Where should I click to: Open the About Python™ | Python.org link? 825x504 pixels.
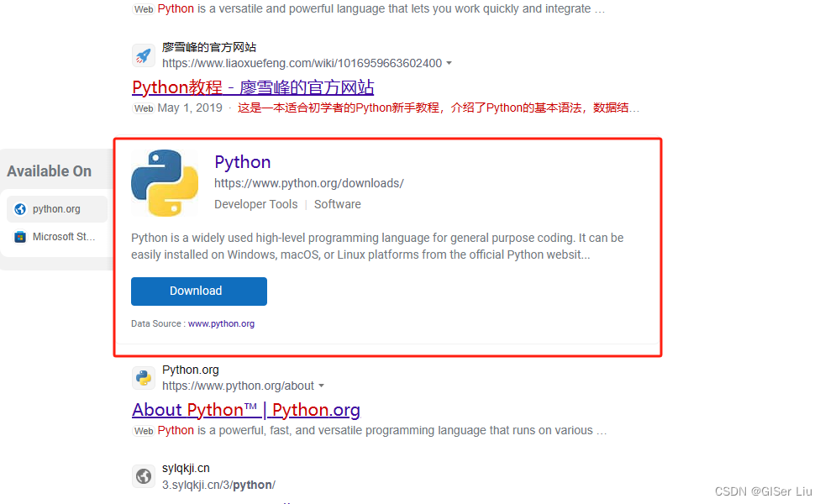pyautogui.click(x=246, y=410)
